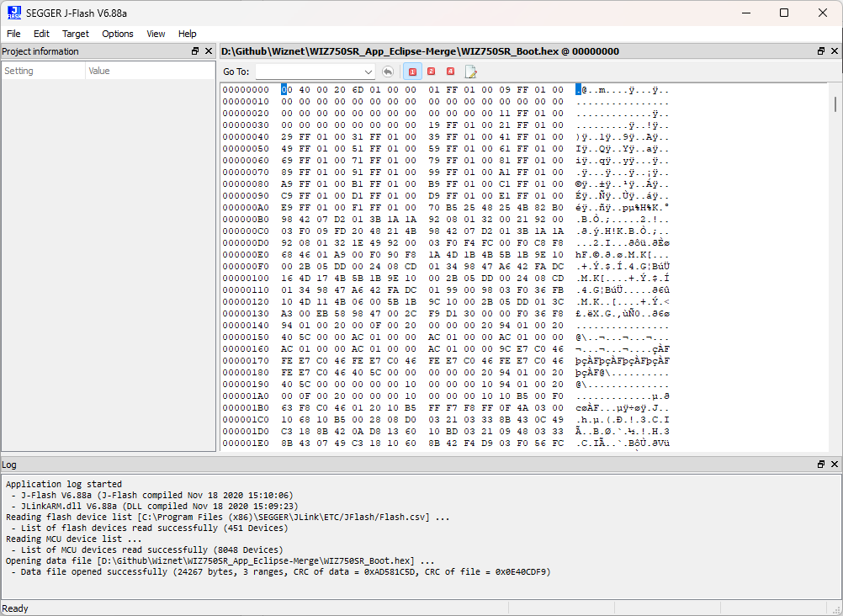Click the 'Project information' panel title
The width and height of the screenshot is (843, 616).
40,51
